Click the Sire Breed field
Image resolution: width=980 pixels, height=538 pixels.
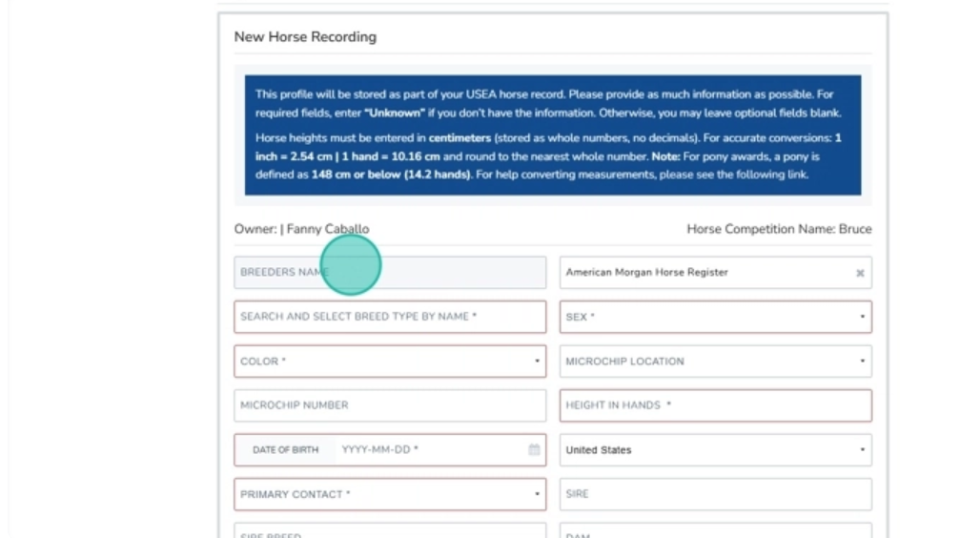click(390, 532)
